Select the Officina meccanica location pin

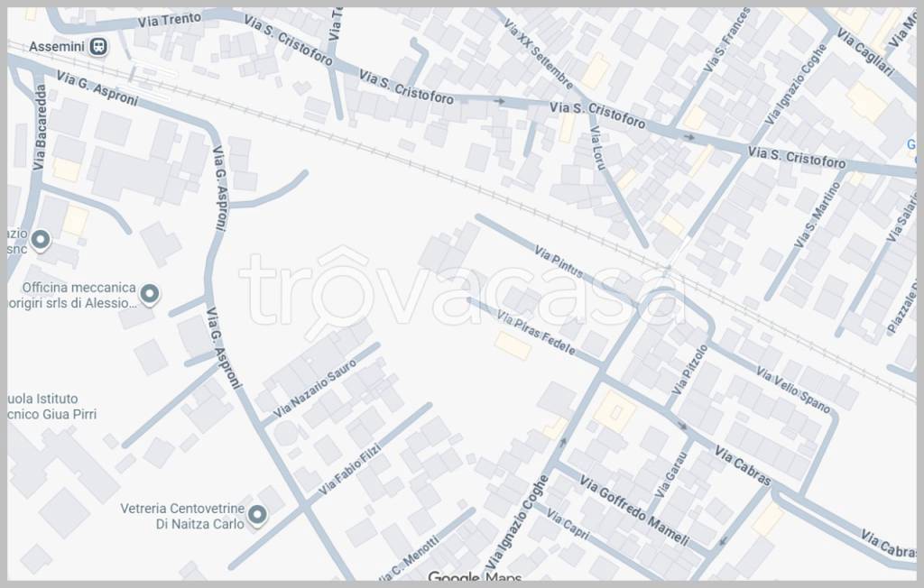point(151,294)
